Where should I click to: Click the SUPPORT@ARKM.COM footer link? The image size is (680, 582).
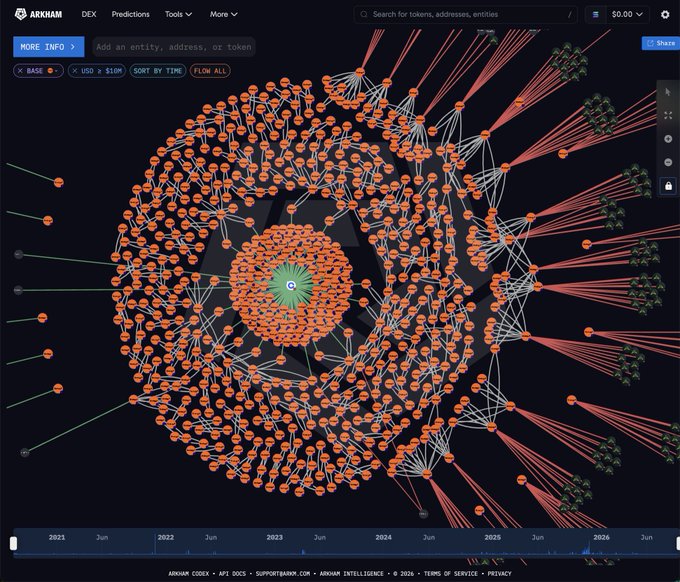[283, 573]
